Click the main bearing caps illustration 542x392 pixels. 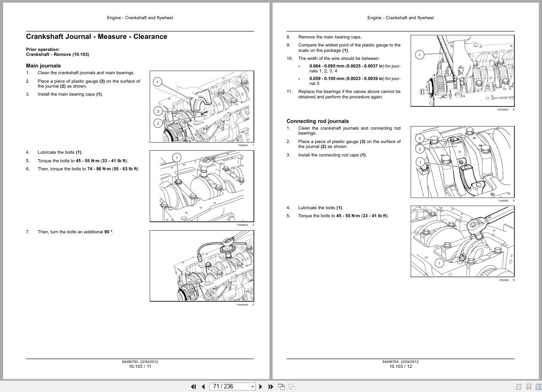point(201,106)
